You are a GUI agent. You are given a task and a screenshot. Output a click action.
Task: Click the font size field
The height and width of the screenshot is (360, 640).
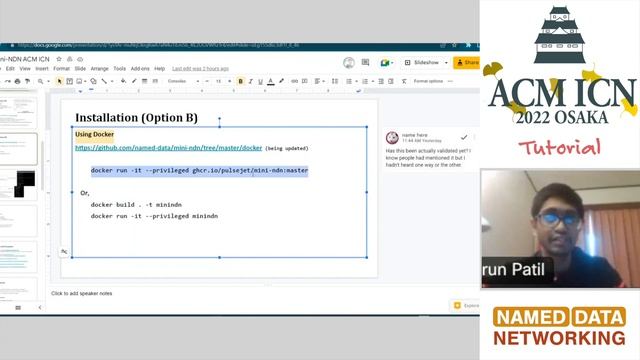coord(218,81)
